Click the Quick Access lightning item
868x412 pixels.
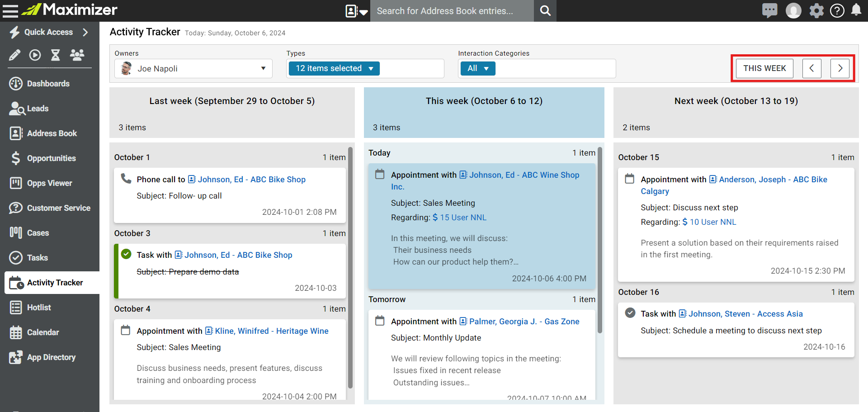click(x=42, y=32)
